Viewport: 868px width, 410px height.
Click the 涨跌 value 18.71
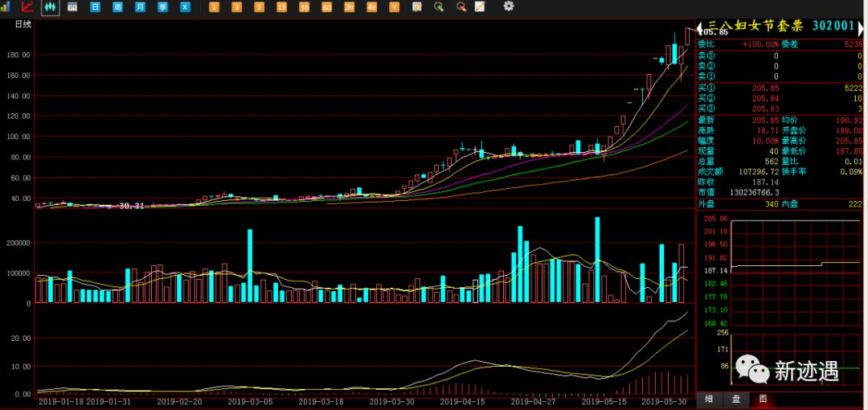(768, 130)
